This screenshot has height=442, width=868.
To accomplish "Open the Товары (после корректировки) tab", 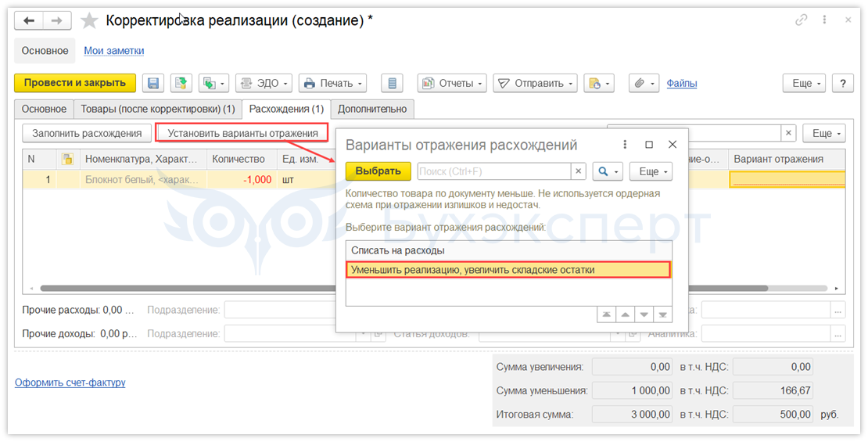I will (x=158, y=109).
